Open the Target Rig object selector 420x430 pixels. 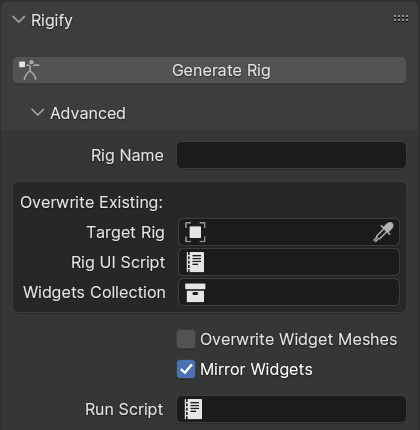pyautogui.click(x=289, y=232)
